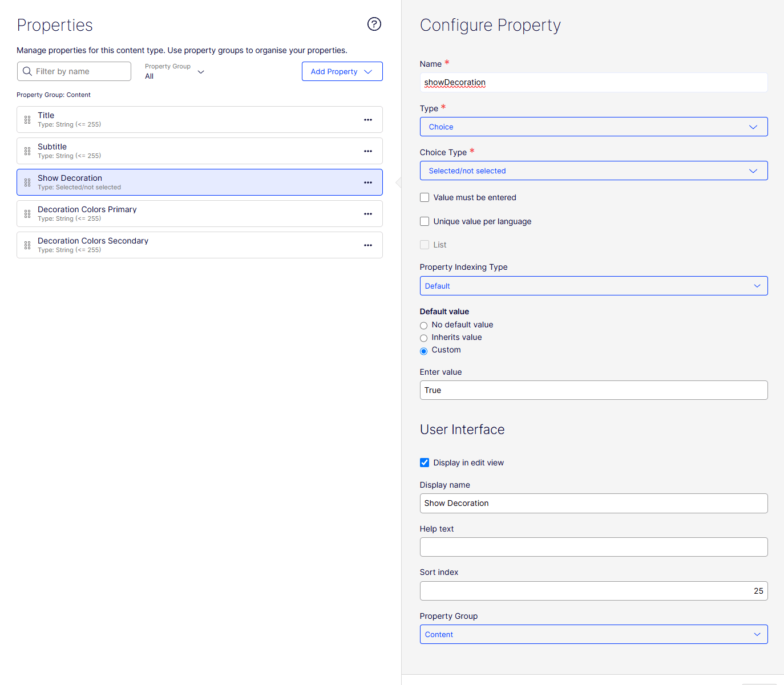Click the drag handle on Decoration Colors Primary
Image resolution: width=784 pixels, height=685 pixels.
tap(27, 213)
